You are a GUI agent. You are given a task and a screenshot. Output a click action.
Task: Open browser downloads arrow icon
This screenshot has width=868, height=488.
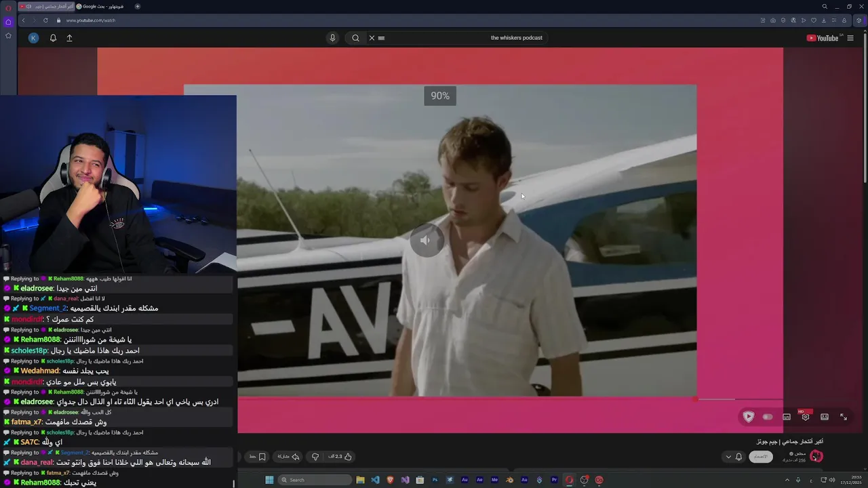pyautogui.click(x=824, y=20)
